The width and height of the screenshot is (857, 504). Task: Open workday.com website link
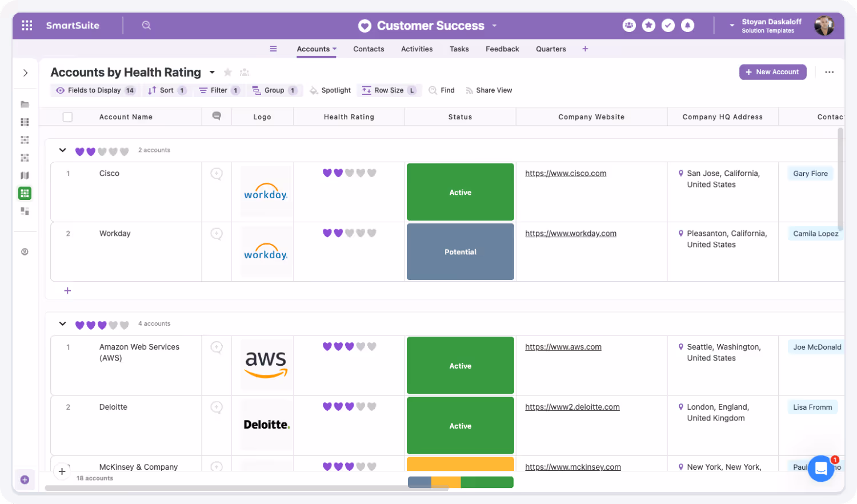click(571, 233)
